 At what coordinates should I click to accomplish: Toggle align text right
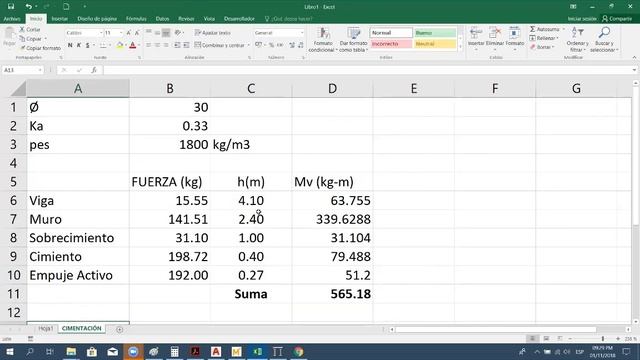coord(166,45)
